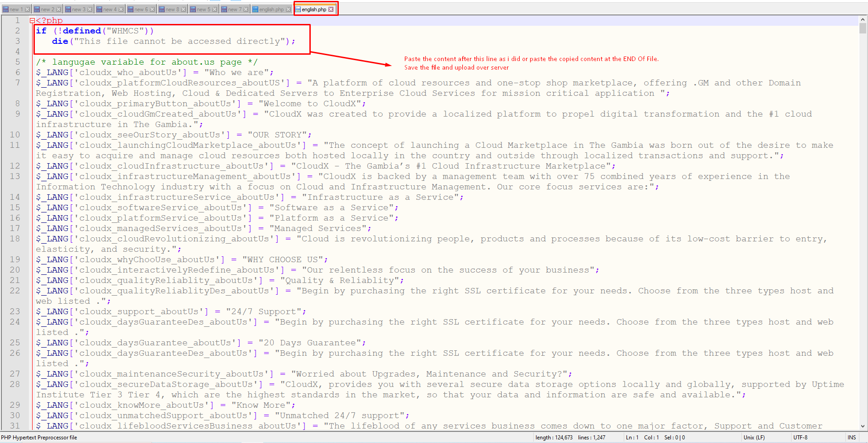Switch to the 'new 1' tab
Viewport: 868px width, 443px height.
click(x=16, y=9)
